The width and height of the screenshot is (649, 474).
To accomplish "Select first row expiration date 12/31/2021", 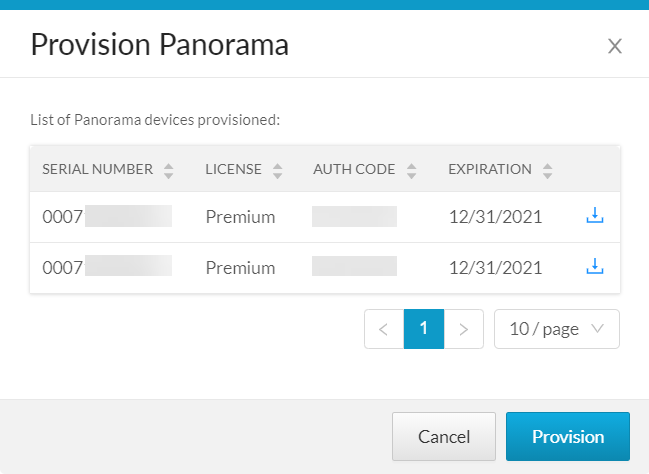I will 495,216.
